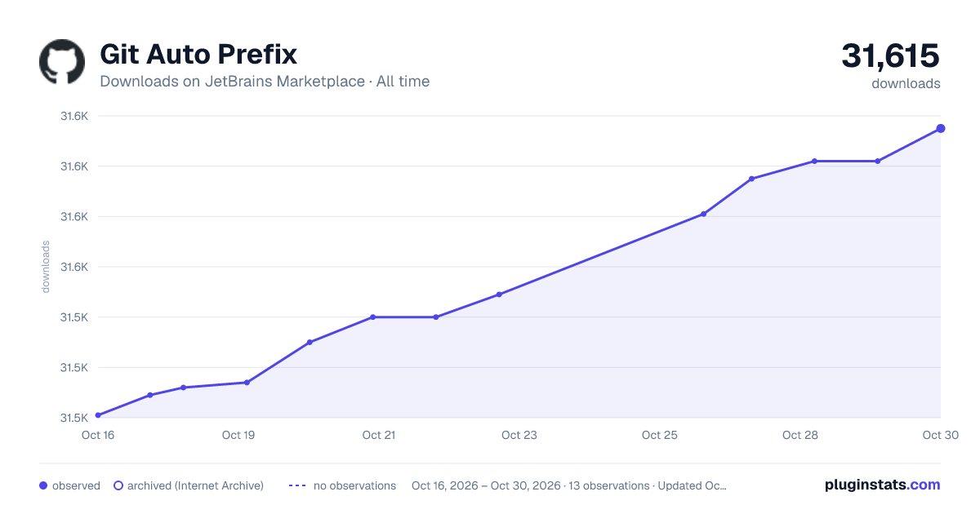Screen dimensions: 980x514
Task: Click 'downloads' caption under the 31,615 total
Action: [x=906, y=83]
